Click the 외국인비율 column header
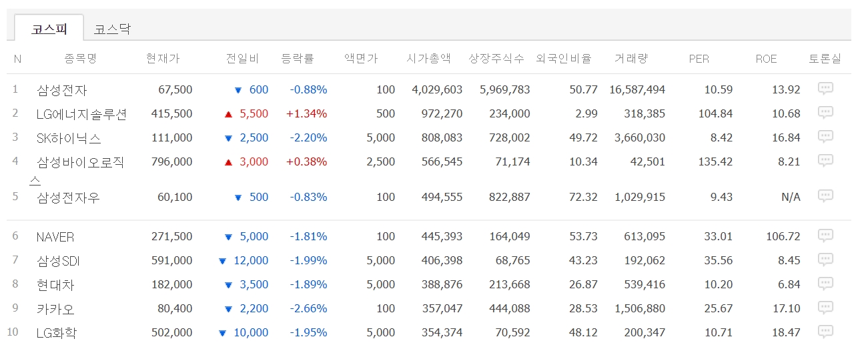 pyautogui.click(x=564, y=59)
